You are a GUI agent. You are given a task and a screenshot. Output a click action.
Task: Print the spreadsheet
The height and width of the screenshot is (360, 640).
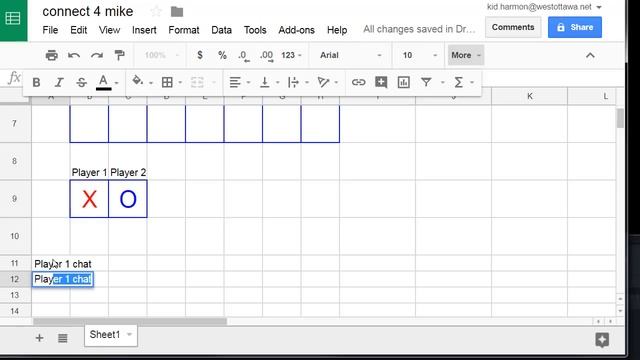[x=51, y=55]
